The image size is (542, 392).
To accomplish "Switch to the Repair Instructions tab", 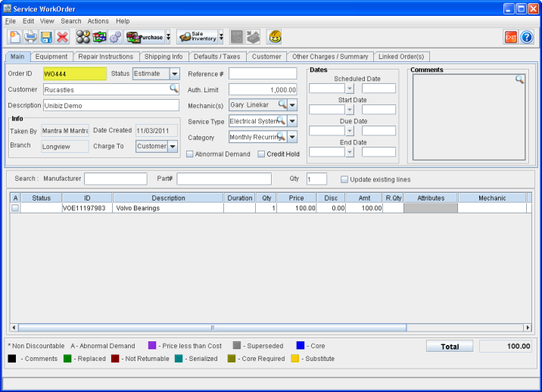I will click(x=106, y=57).
